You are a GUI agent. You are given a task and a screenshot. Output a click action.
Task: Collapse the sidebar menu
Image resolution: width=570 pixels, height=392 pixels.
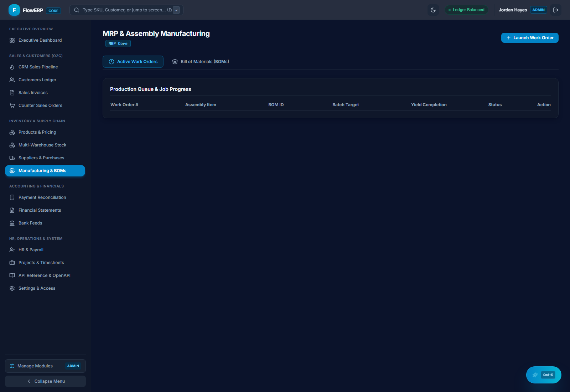coord(45,381)
